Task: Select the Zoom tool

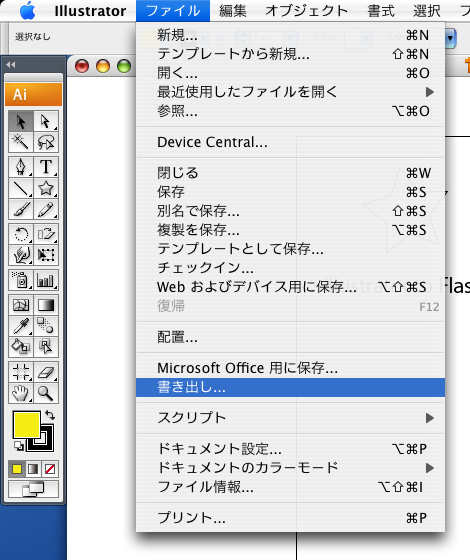Action: click(46, 392)
